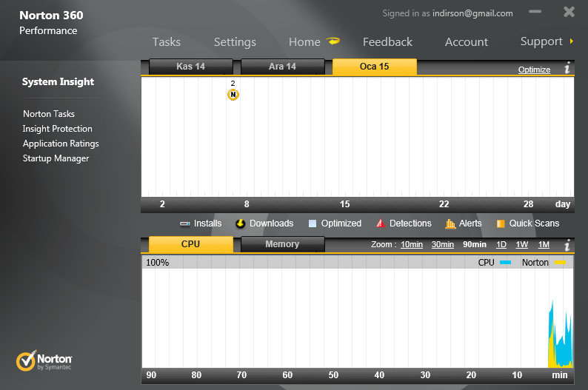
Task: Switch to the Kas 14 month tab
Action: point(191,67)
